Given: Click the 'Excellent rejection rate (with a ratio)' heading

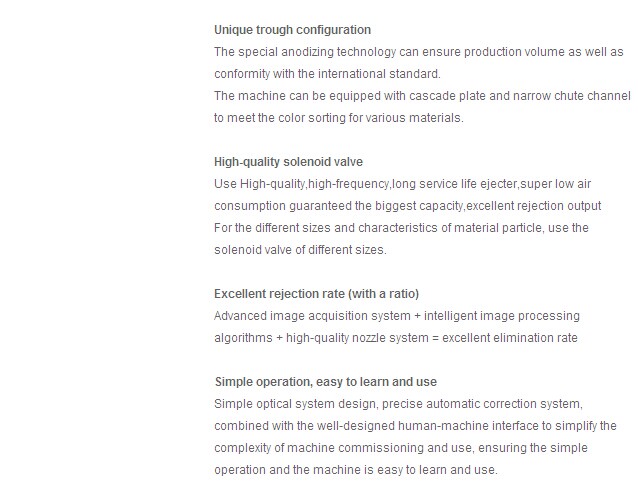Looking at the screenshot, I should (316, 294).
